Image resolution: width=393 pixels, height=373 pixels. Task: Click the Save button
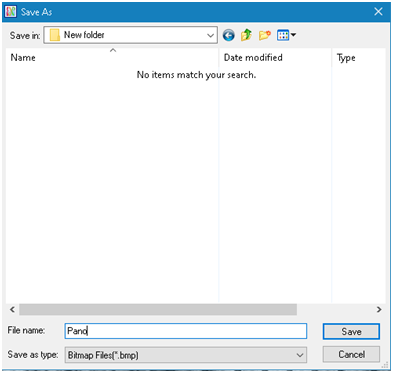(351, 332)
